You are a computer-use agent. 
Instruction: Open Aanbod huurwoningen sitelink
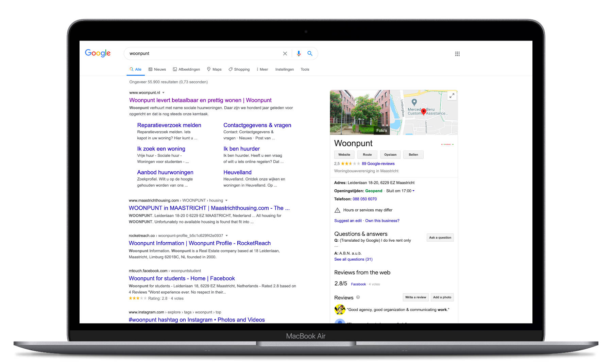pyautogui.click(x=165, y=172)
